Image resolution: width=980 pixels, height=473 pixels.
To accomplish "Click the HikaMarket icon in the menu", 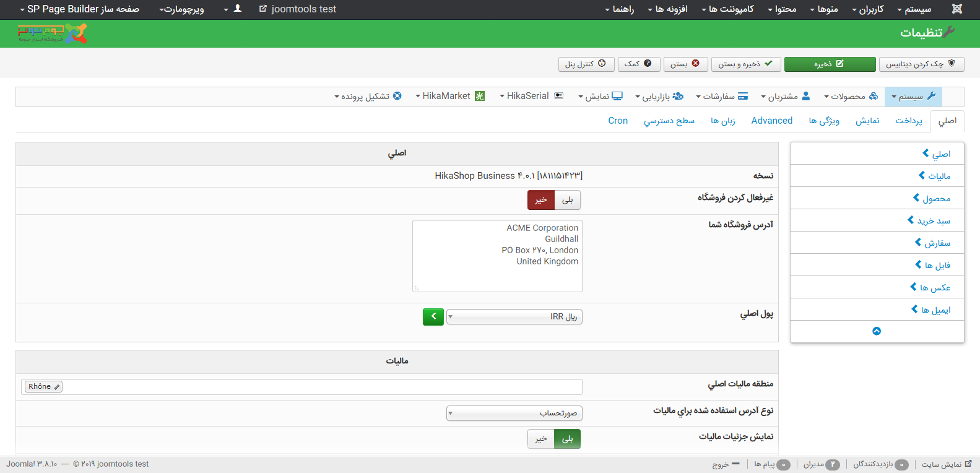I will click(480, 96).
